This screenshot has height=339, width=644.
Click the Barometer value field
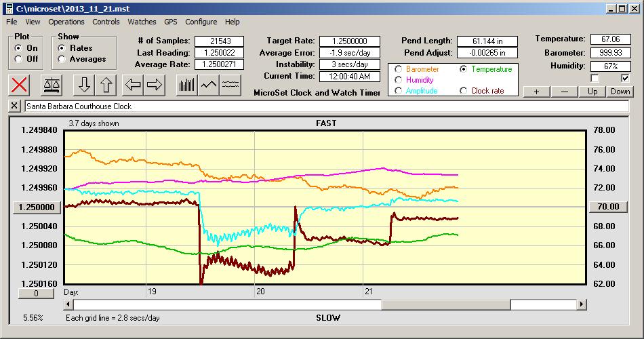[x=610, y=53]
